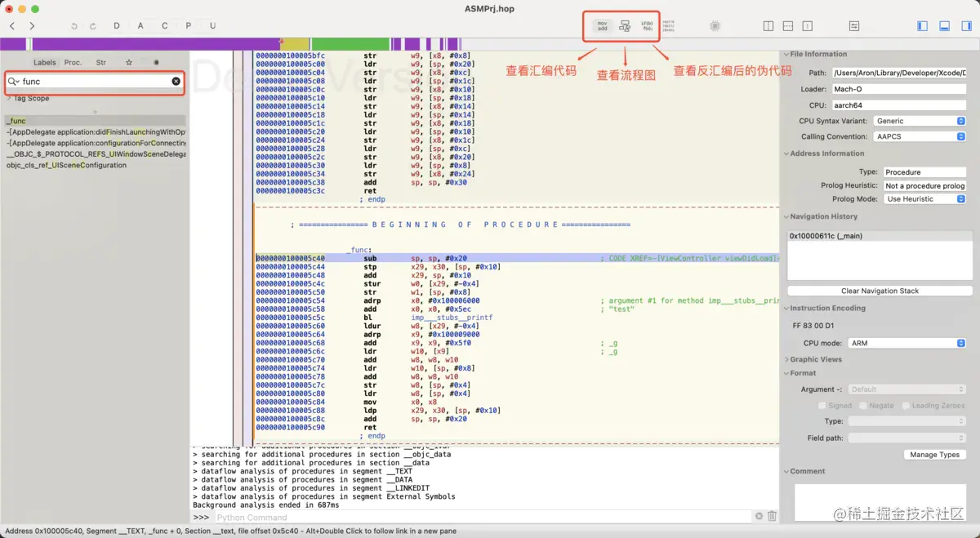Screen dimensions: 980x538
Task: Select AppDelegate didFinishLaunchingWithOptions label
Action: click(x=95, y=131)
